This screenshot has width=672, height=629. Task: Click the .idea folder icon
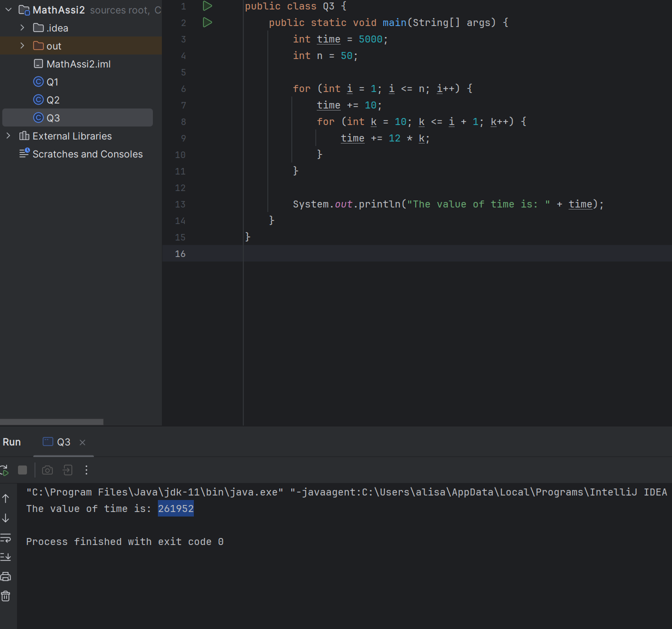38,27
